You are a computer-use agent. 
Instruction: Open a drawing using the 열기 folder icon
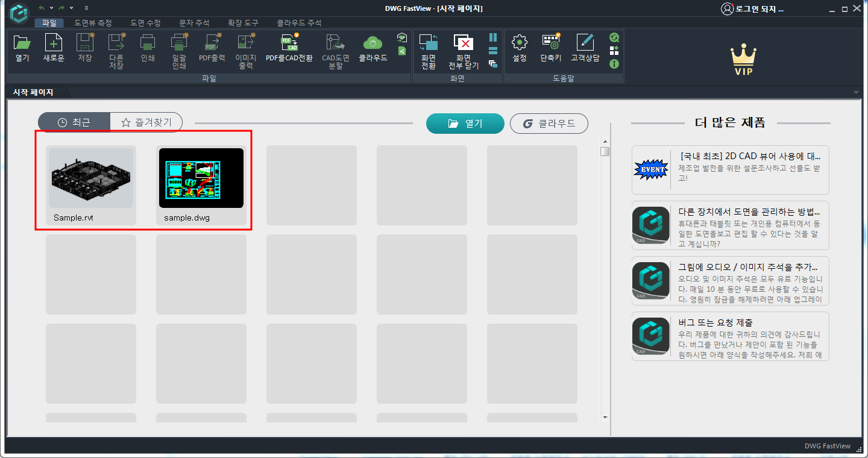tap(22, 48)
